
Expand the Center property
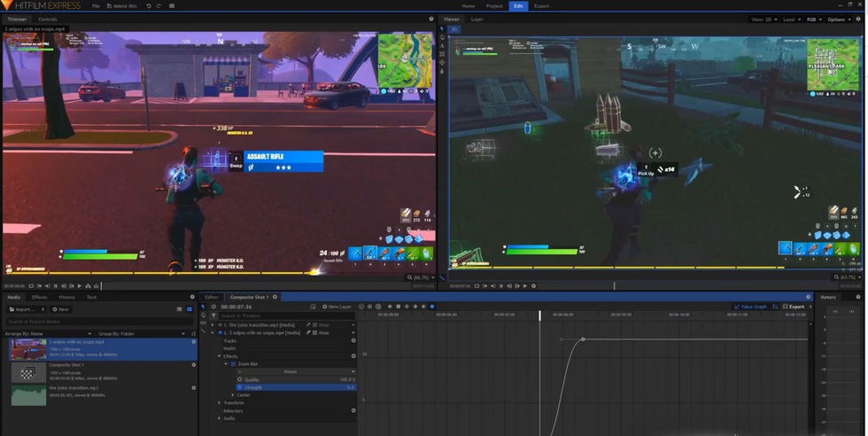[x=232, y=395]
